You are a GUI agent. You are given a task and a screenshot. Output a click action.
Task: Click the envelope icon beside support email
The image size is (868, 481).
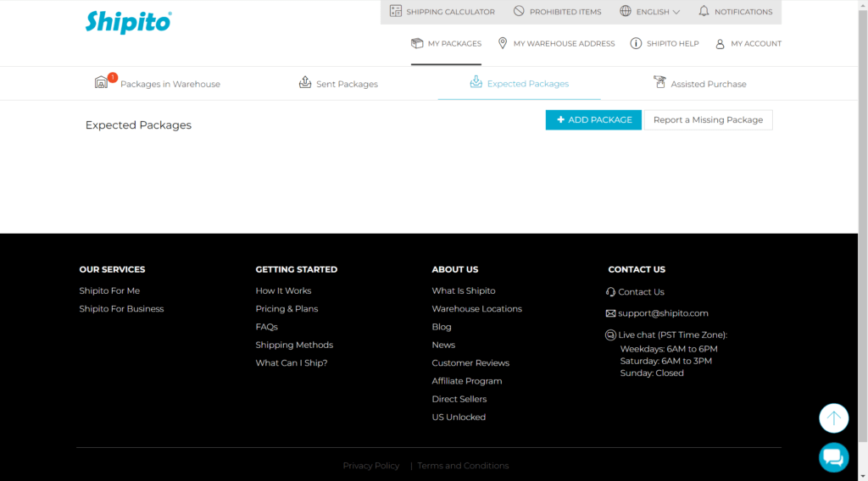click(610, 313)
